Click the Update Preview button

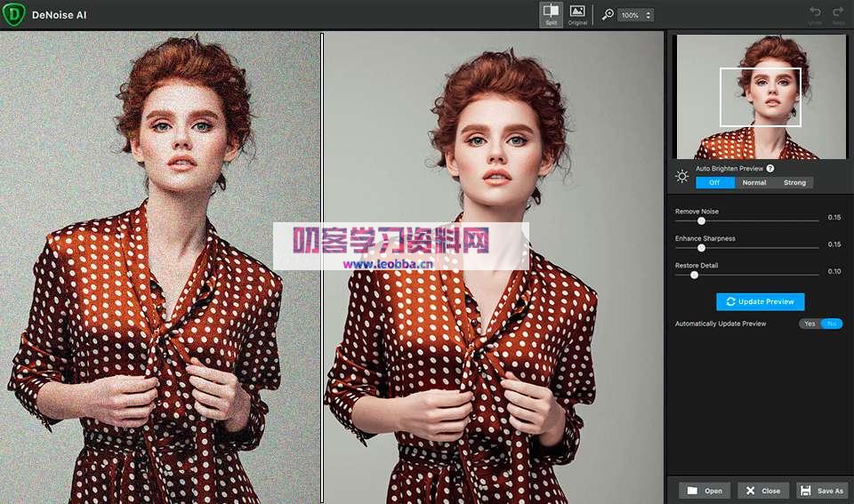[x=761, y=301]
